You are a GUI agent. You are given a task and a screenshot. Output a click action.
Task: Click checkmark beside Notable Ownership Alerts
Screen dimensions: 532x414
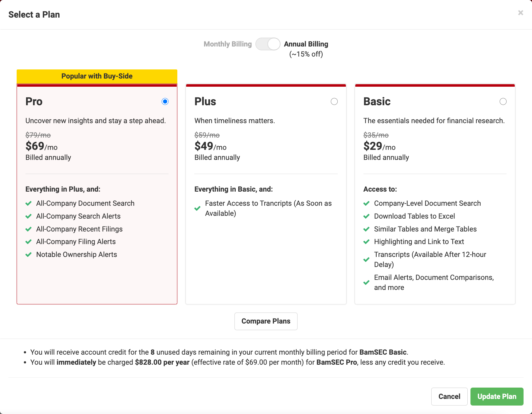click(29, 255)
